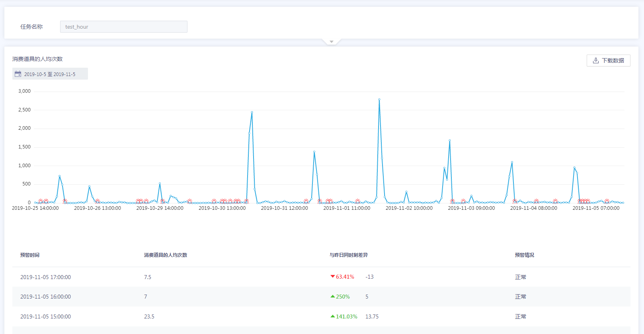This screenshot has height=334, width=644.
Task: Click the alert marker nearest 2019-11-04 08:00:00
Action: click(536, 201)
